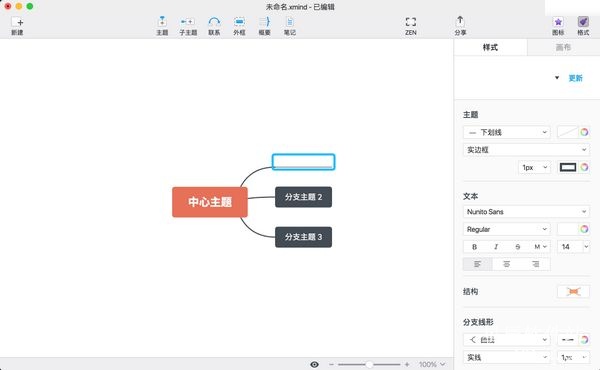This screenshot has width=600, height=370.
Task: Click the text color swatch
Action: (567, 229)
